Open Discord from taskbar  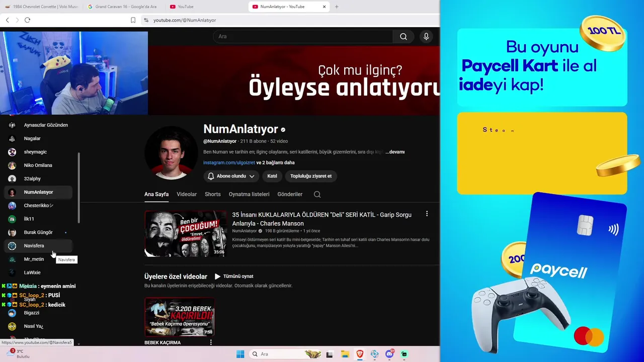[x=389, y=354]
